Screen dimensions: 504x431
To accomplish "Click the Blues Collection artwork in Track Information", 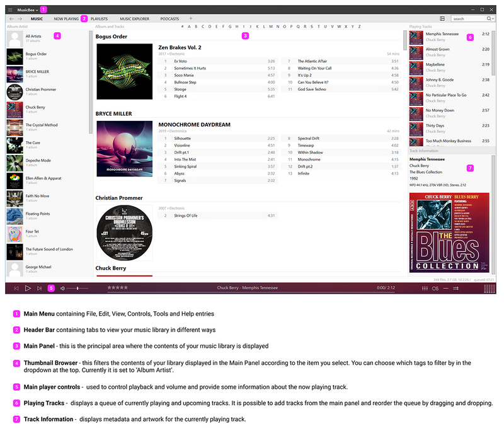I will pyautogui.click(x=449, y=233).
